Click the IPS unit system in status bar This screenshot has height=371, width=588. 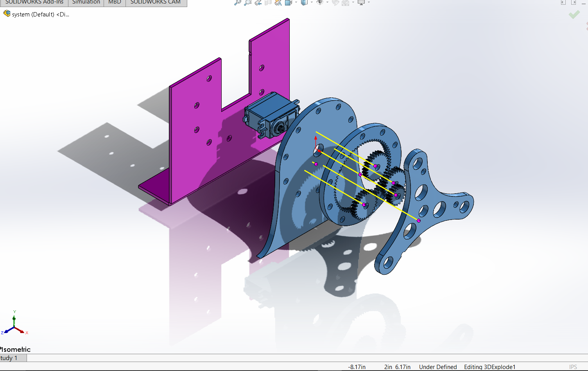573,367
